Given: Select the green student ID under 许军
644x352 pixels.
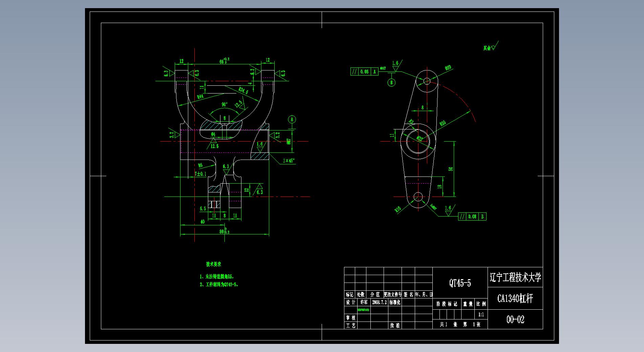Looking at the screenshot, I should point(364,310).
